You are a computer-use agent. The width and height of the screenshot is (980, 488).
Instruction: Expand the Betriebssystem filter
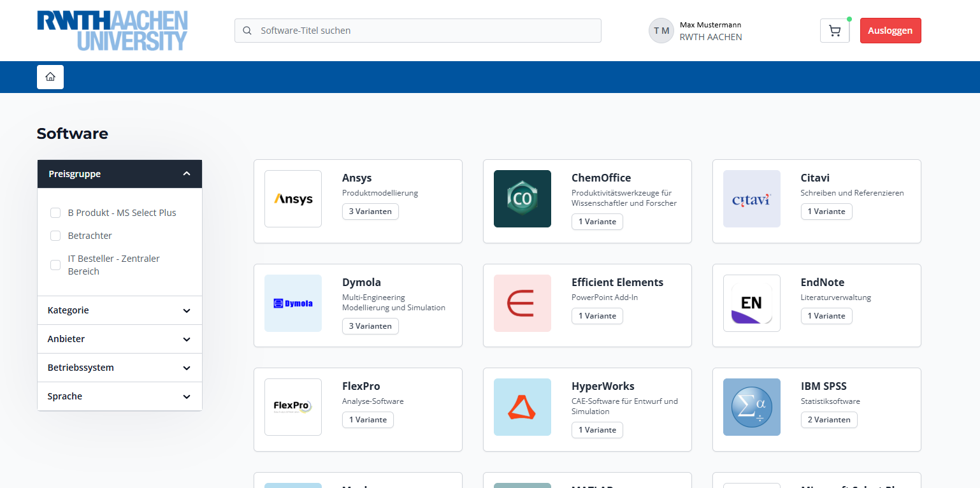(120, 368)
